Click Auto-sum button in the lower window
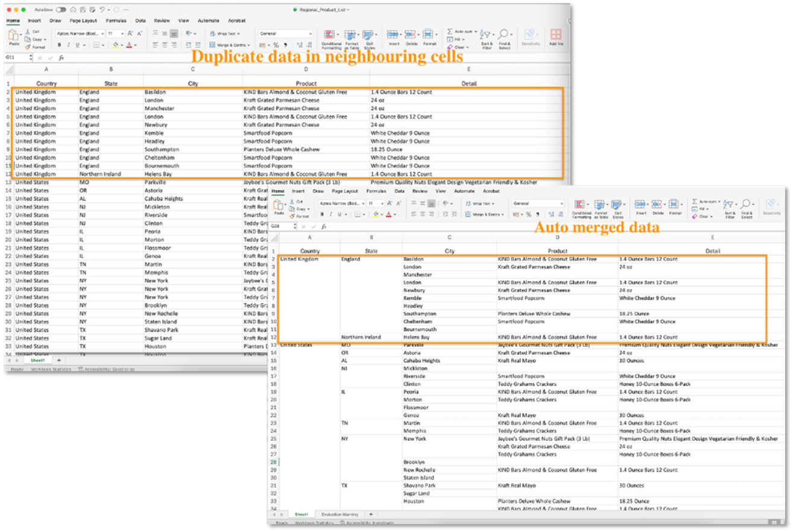Image resolution: width=793 pixels, height=532 pixels. pyautogui.click(x=704, y=201)
